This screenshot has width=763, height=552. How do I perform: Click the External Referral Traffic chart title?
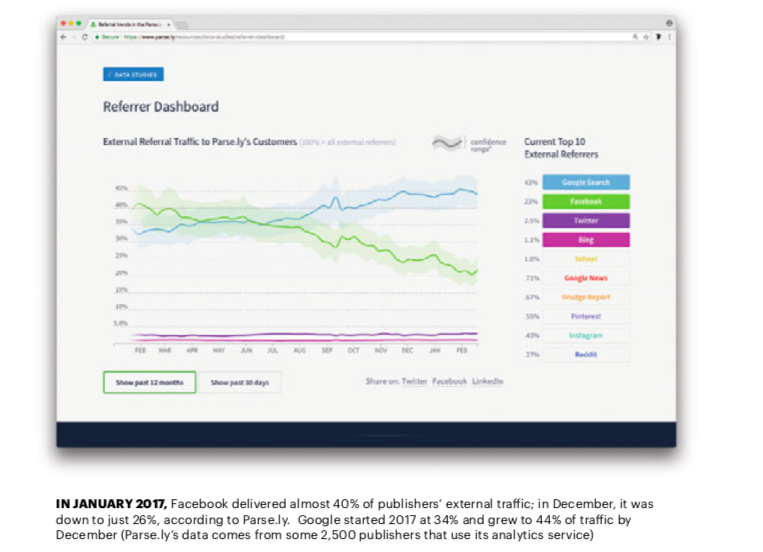(200, 142)
